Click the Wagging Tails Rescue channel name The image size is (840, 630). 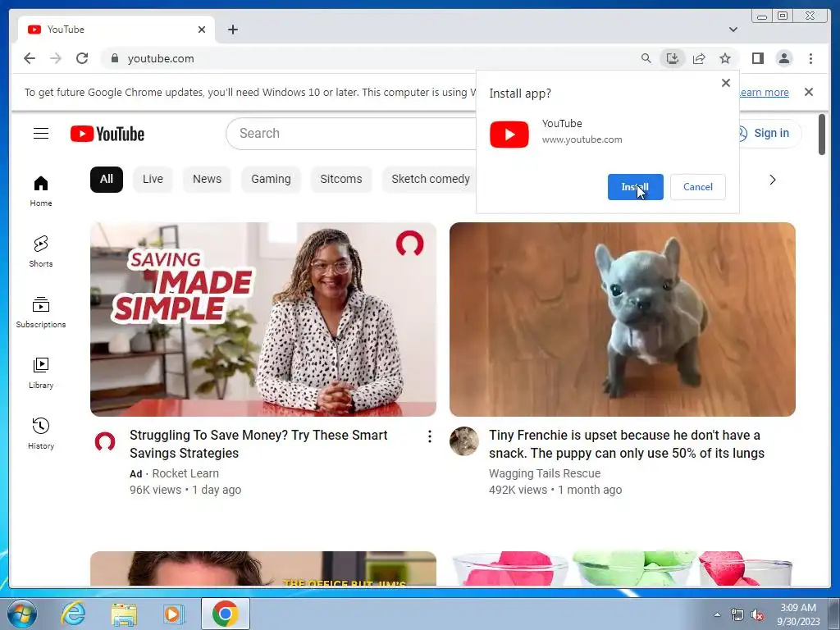pos(545,473)
